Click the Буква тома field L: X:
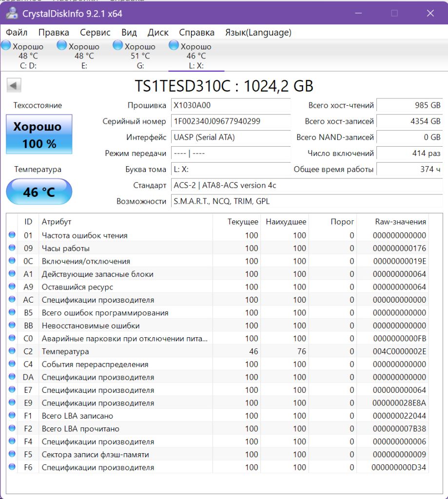Screen dimensions: 448x499 coord(231,169)
